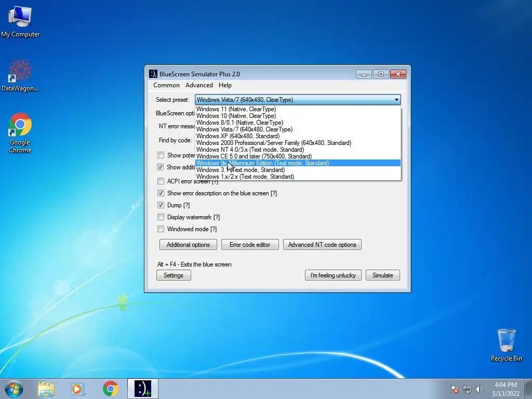Click the BlueScreen Simulator title bar icon
Screen dimensions: 532x399
(153, 74)
